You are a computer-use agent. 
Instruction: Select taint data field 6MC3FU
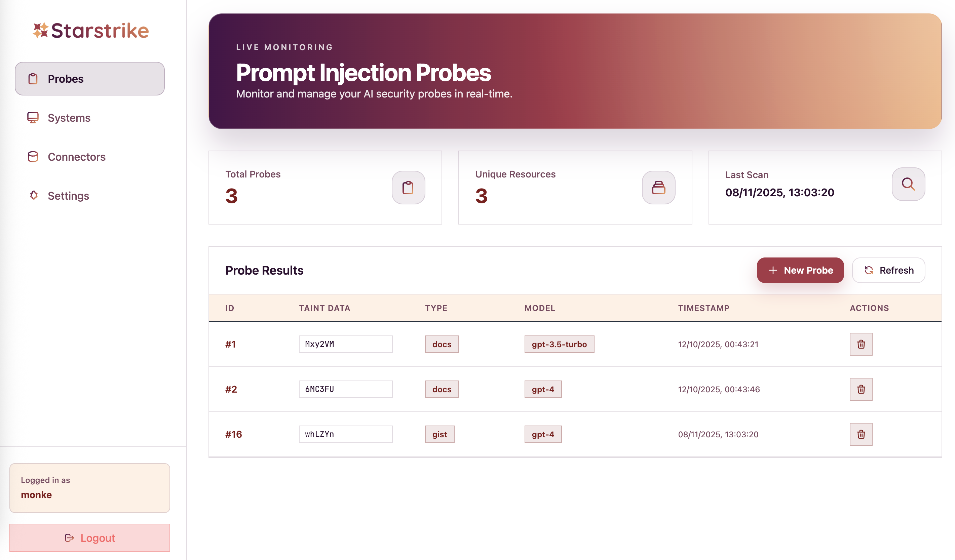pos(345,389)
